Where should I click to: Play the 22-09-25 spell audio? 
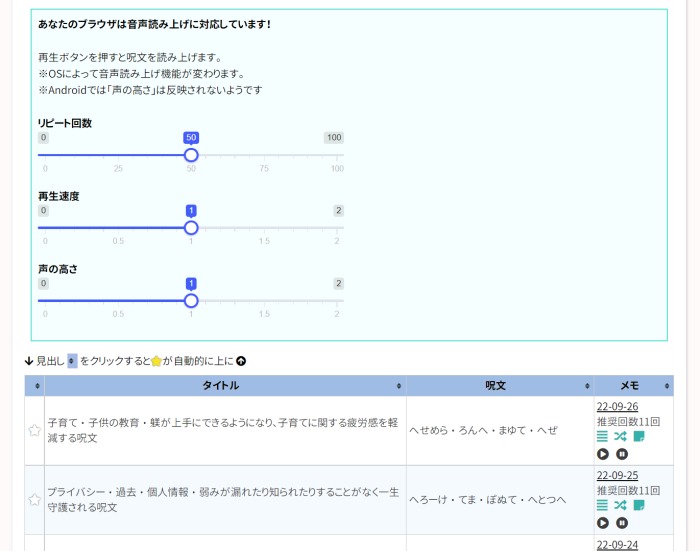coord(602,523)
